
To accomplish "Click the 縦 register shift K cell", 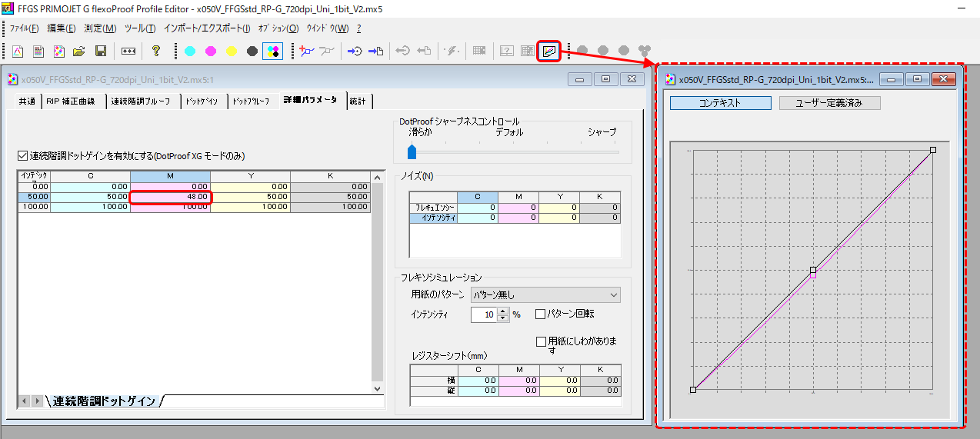I will point(600,390).
